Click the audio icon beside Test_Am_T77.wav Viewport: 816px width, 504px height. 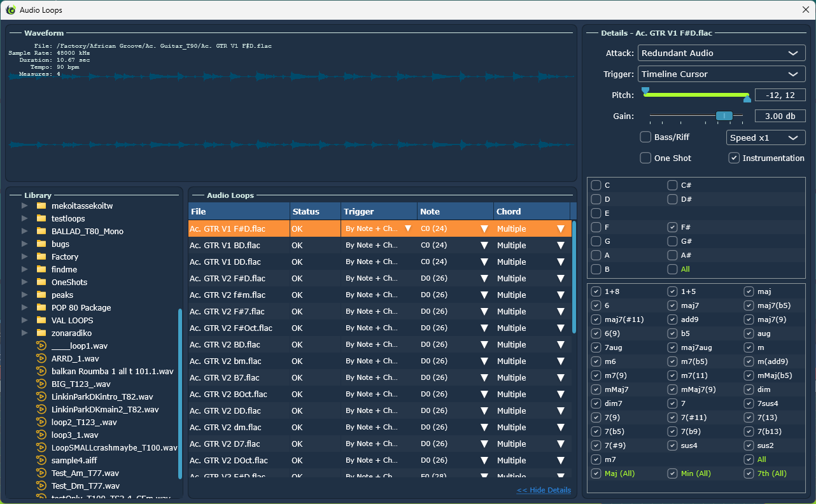pos(41,473)
